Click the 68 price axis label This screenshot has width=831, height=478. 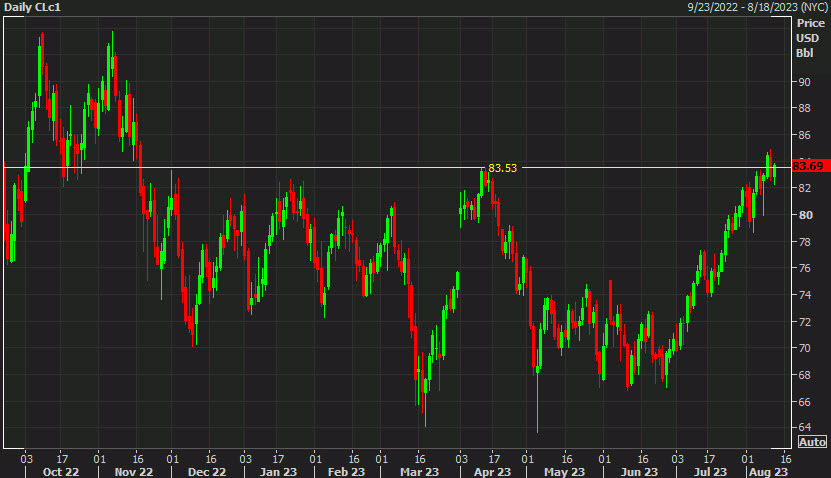pos(805,375)
